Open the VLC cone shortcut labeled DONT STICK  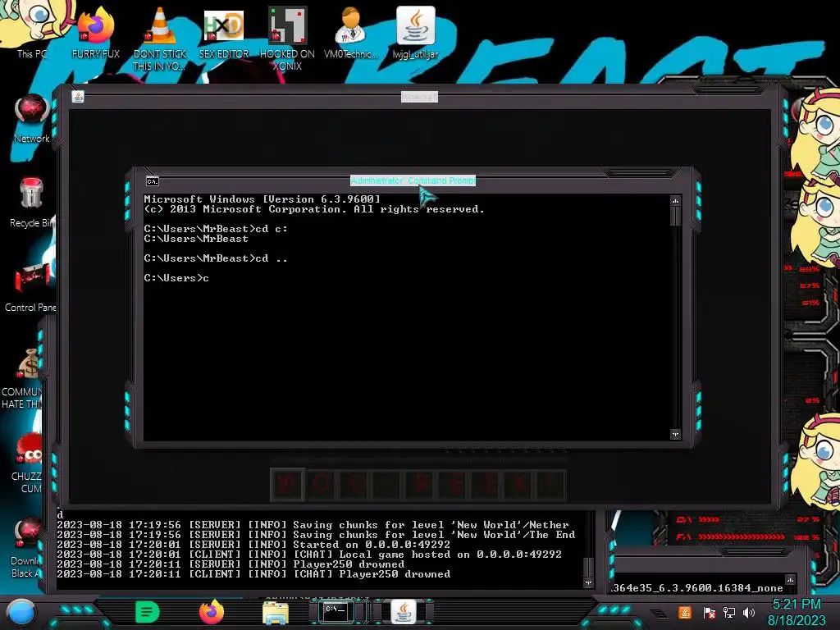[x=160, y=38]
